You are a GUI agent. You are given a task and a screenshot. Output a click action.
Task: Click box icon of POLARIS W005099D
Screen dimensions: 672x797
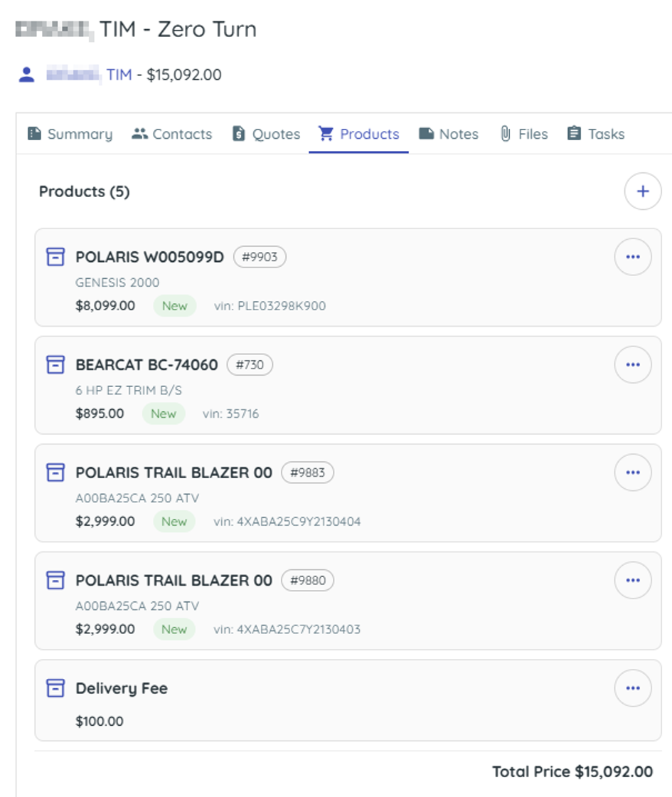pos(55,257)
